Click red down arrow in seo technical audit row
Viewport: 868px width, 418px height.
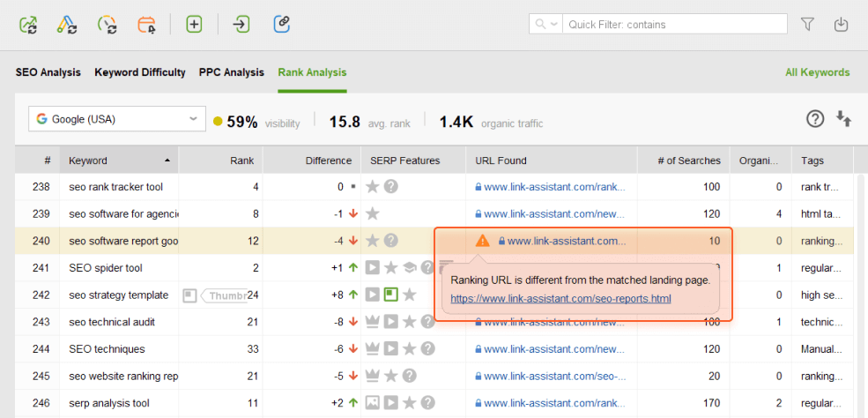pos(353,322)
